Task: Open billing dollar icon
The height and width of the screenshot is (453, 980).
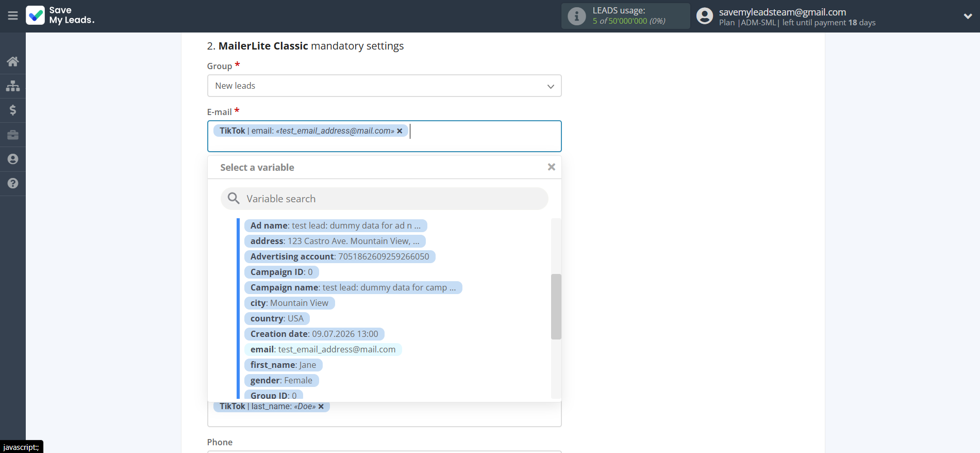Action: tap(13, 110)
